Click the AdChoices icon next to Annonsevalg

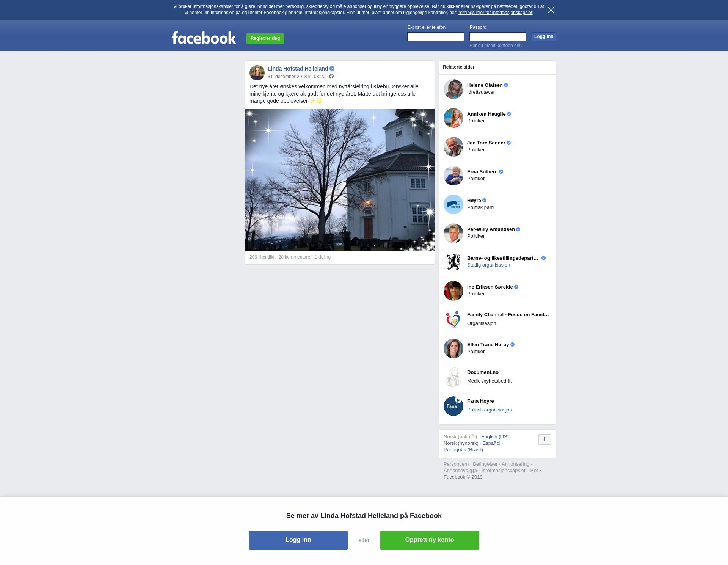(x=475, y=471)
